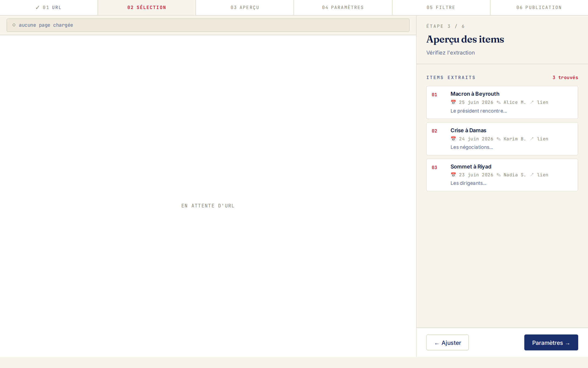Go to the 01 URL step tab
This screenshot has width=588, height=368.
click(49, 8)
